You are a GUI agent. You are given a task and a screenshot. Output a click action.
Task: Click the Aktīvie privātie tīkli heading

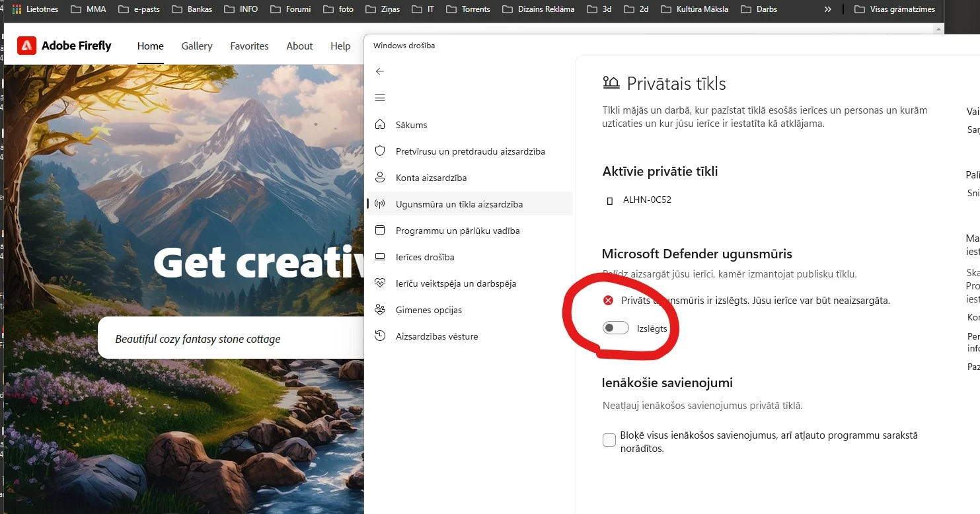pyautogui.click(x=660, y=171)
